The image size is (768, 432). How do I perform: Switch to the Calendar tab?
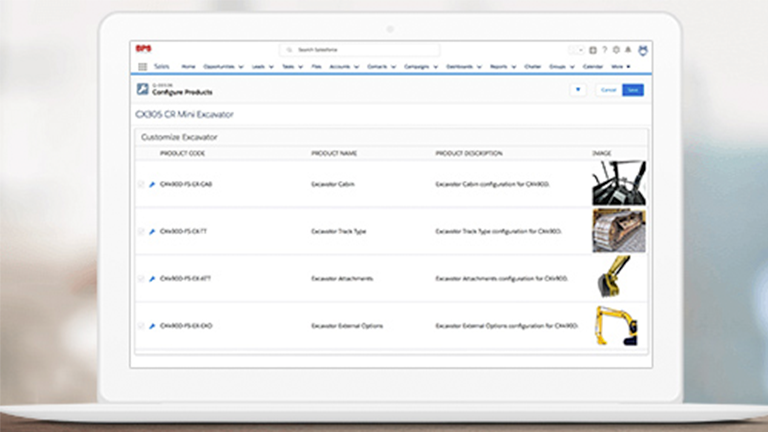point(592,66)
